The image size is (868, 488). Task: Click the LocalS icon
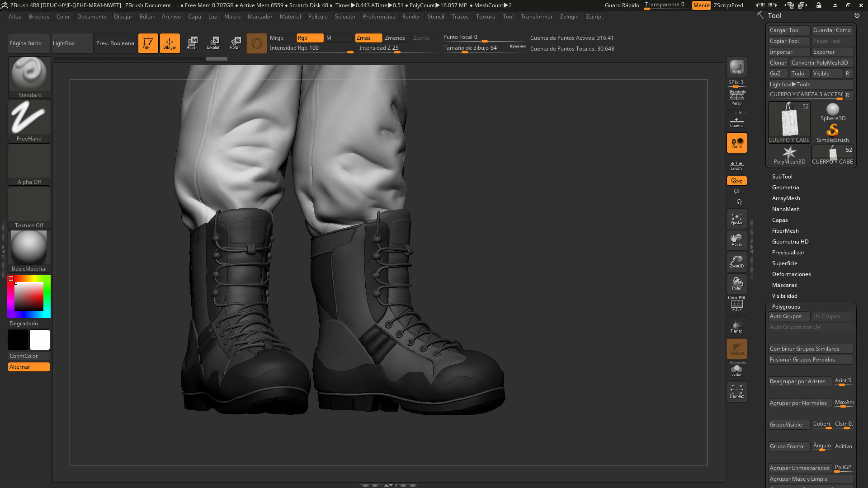(x=736, y=165)
